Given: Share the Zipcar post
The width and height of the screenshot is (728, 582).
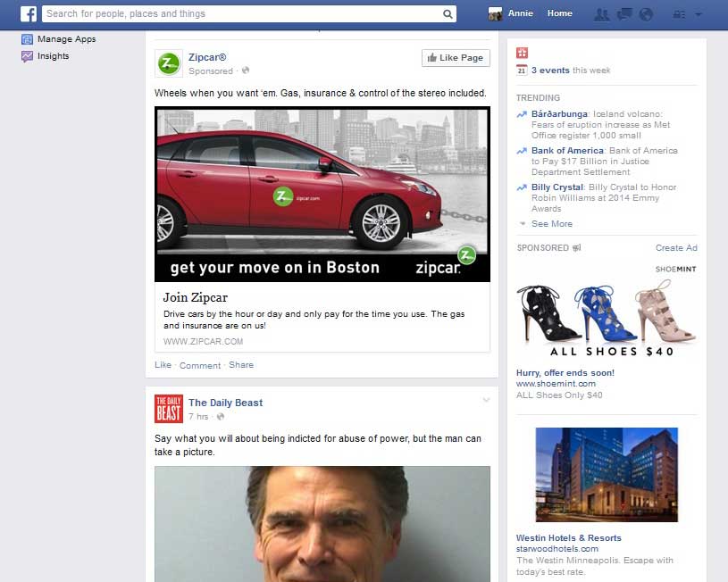Looking at the screenshot, I should [x=241, y=365].
